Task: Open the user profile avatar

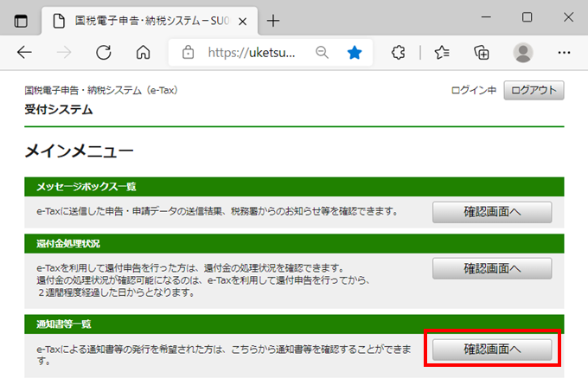Action: pos(523,53)
